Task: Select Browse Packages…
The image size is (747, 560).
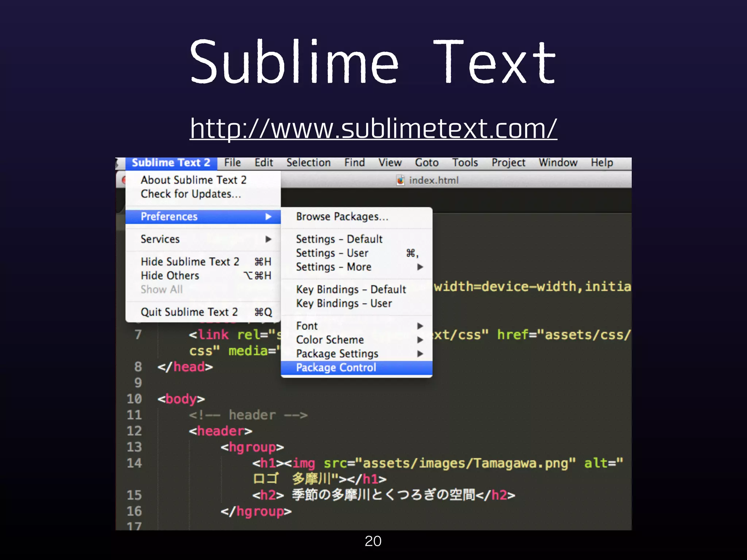Action: [x=357, y=217]
